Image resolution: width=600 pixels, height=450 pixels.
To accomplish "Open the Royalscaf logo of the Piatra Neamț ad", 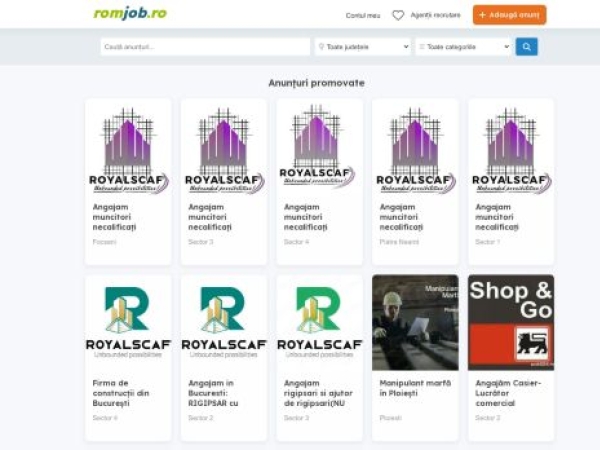I will [416, 150].
